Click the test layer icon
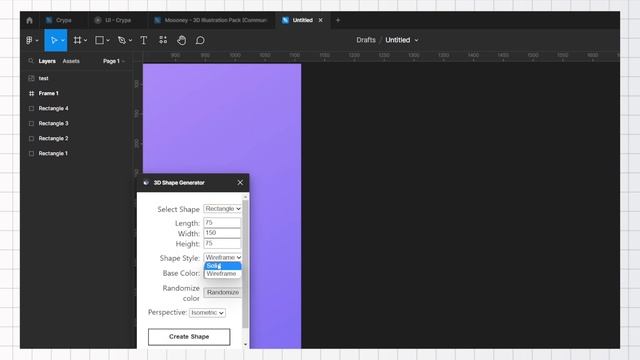 click(x=31, y=78)
